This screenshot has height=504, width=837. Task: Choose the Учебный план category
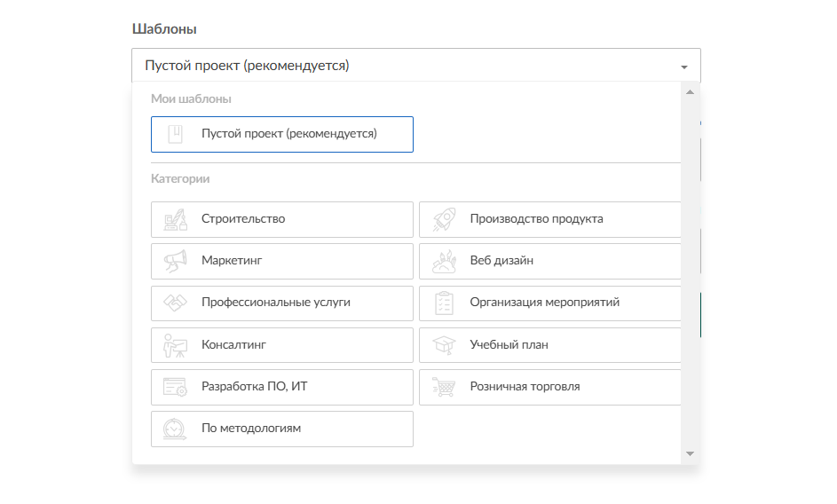pyautogui.click(x=549, y=345)
